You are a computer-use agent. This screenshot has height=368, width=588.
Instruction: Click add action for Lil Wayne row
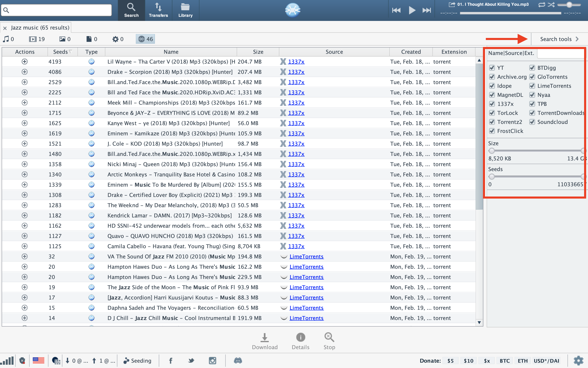click(x=25, y=62)
